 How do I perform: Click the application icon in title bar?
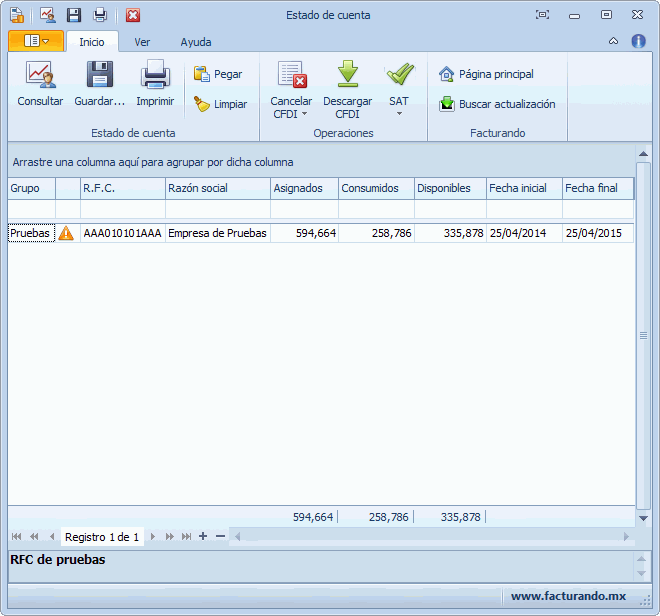tap(17, 15)
